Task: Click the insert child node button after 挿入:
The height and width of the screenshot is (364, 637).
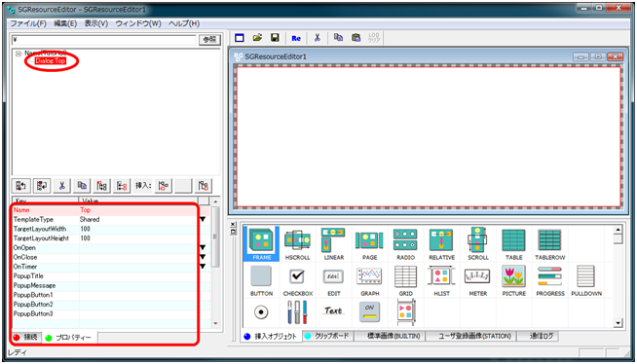Action: pos(164,186)
